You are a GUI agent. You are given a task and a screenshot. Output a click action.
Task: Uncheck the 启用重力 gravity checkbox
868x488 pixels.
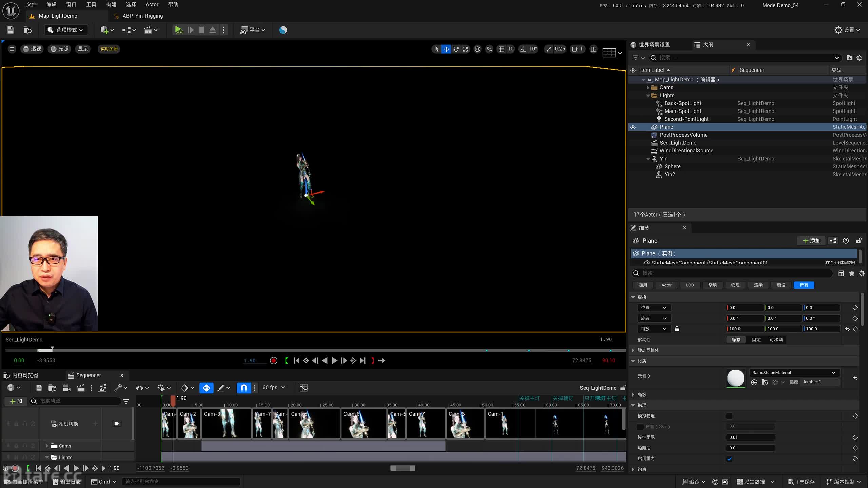click(730, 459)
